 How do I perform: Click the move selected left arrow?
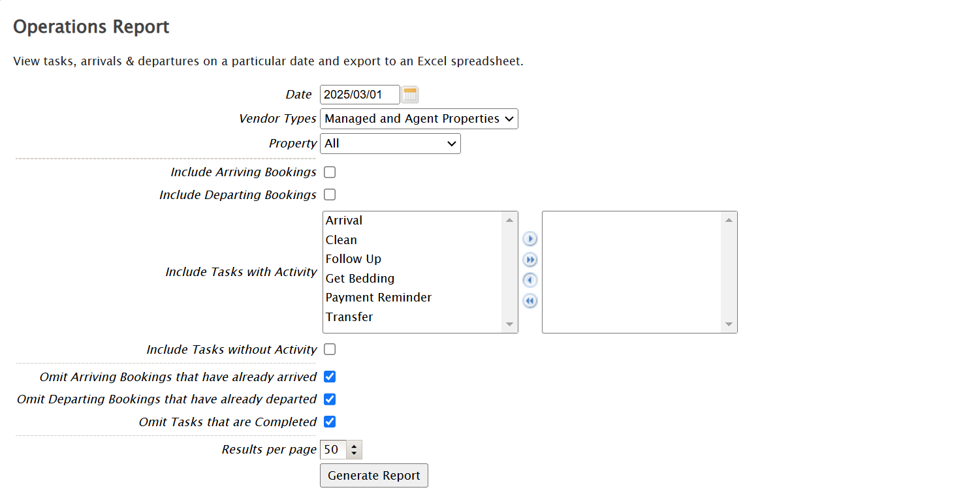pyautogui.click(x=530, y=281)
